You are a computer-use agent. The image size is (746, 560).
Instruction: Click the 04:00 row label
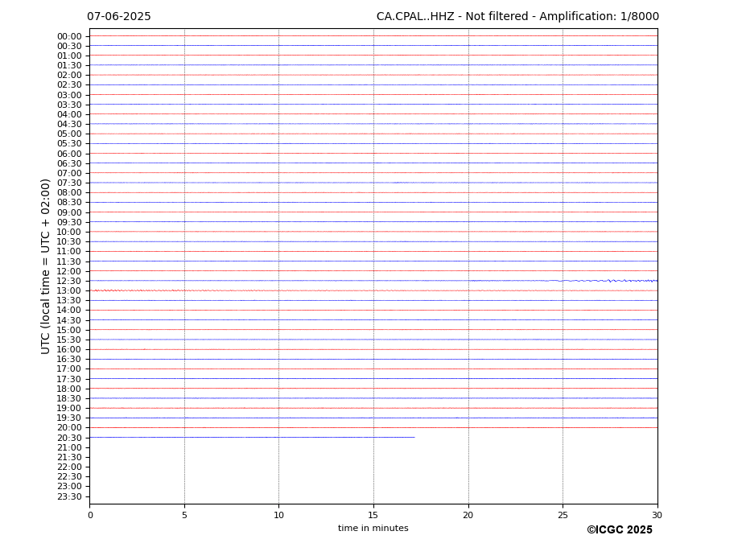69,114
